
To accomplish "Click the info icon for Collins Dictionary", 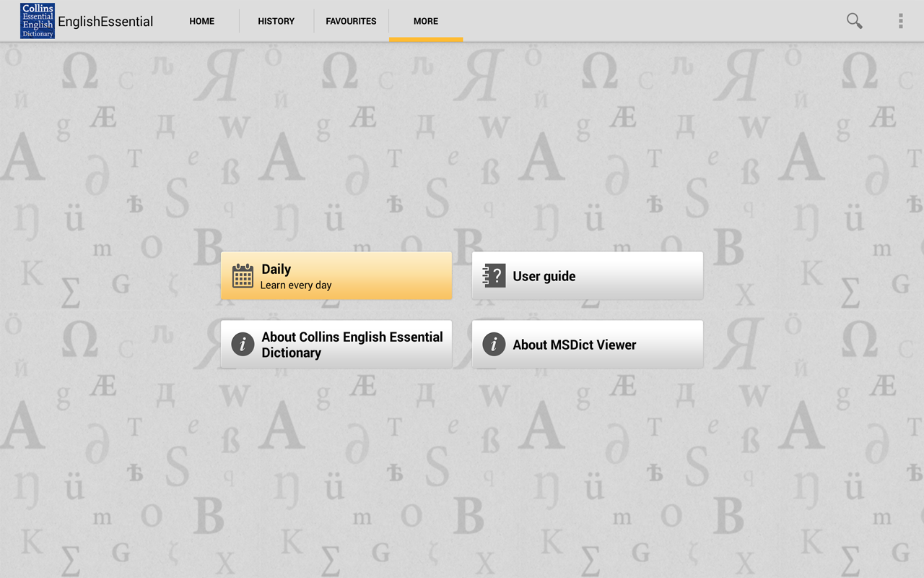I will 243,344.
